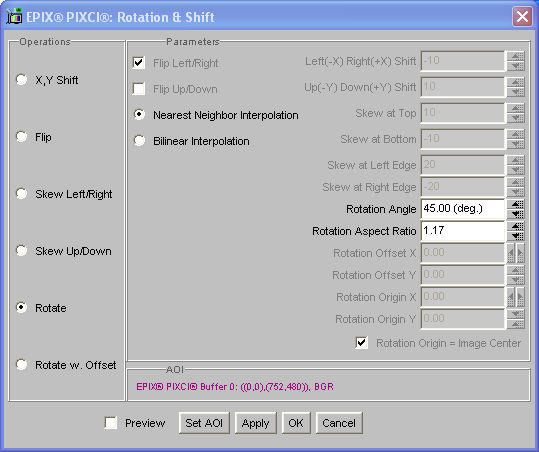Enable Bilinear Interpolation option

pyautogui.click(x=139, y=141)
